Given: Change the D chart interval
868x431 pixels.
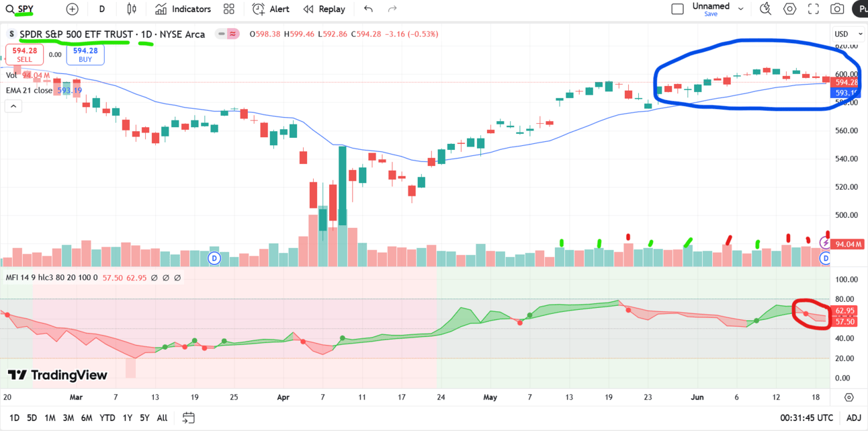Looking at the screenshot, I should point(101,9).
